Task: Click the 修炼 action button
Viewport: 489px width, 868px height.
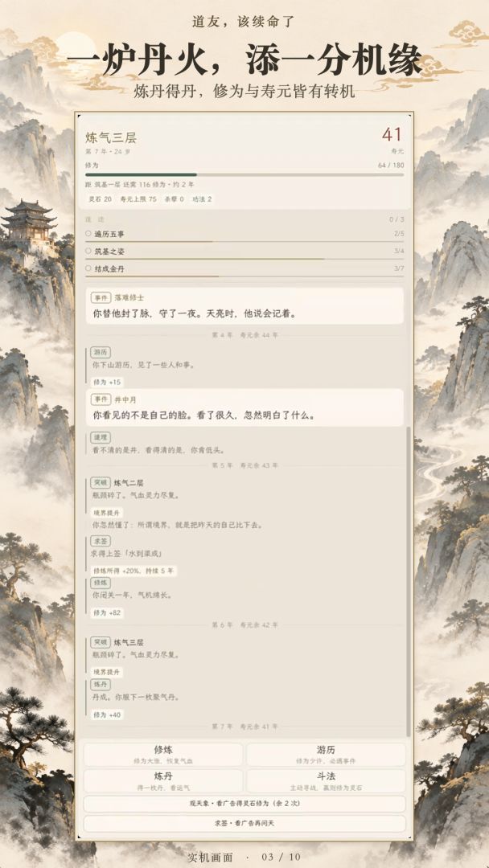Action: coord(162,754)
